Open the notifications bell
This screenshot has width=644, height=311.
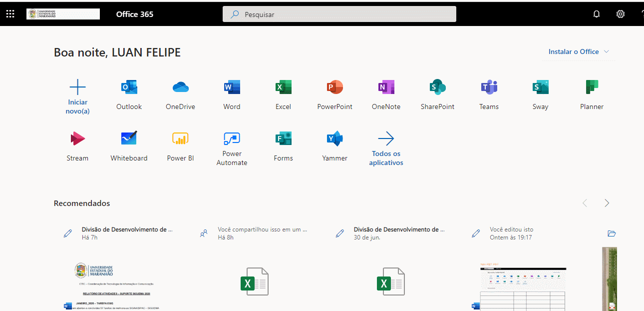pyautogui.click(x=596, y=14)
